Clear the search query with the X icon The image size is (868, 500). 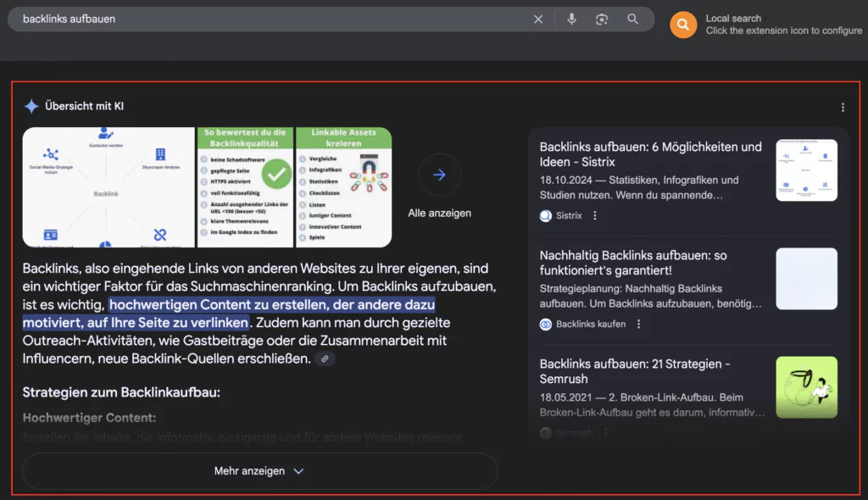(x=538, y=19)
